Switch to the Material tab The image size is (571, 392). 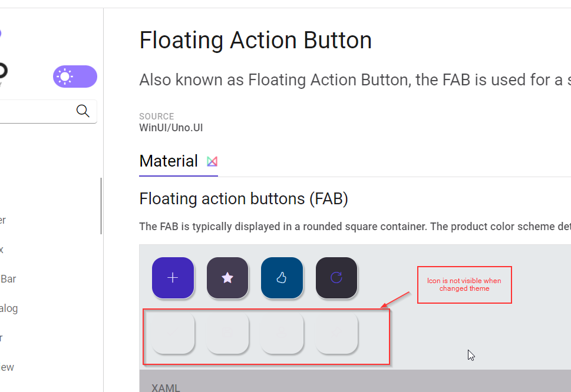pyautogui.click(x=169, y=161)
